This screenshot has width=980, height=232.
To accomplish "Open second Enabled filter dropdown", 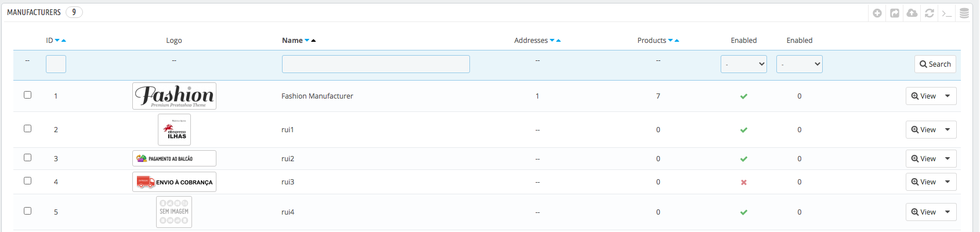I will click(x=800, y=64).
